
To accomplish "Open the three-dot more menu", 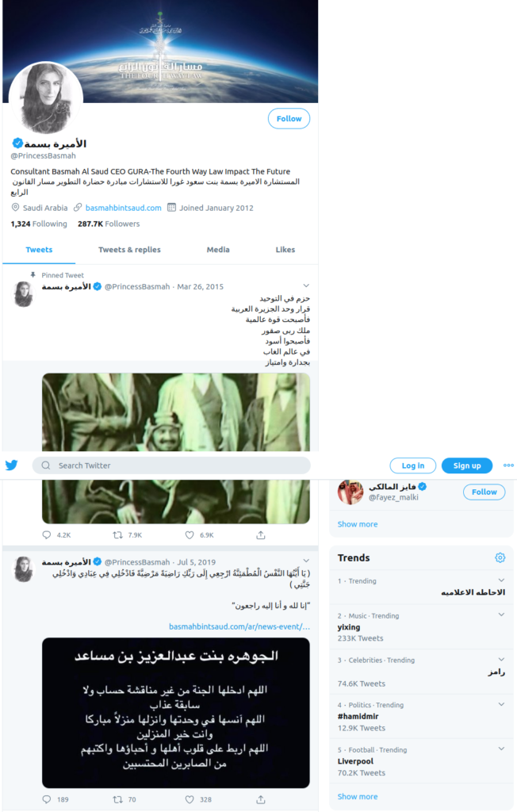I will pyautogui.click(x=509, y=465).
